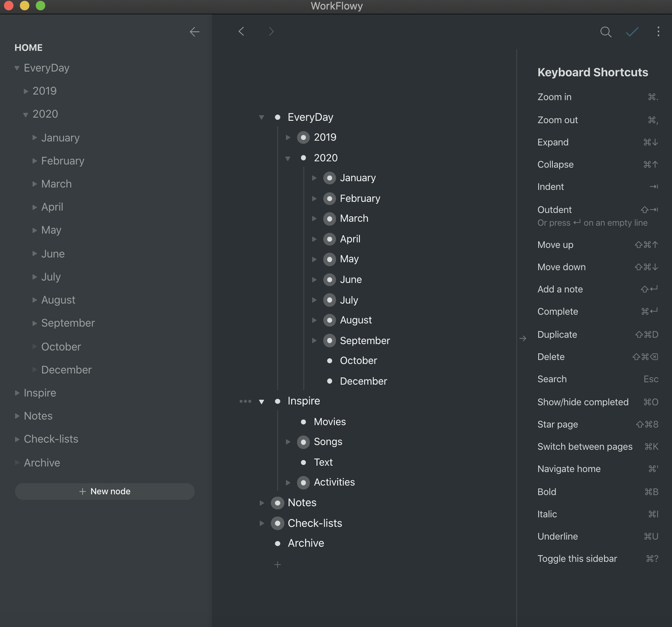The image size is (672, 627).
Task: Go forward using the forward chevron
Action: pyautogui.click(x=271, y=31)
